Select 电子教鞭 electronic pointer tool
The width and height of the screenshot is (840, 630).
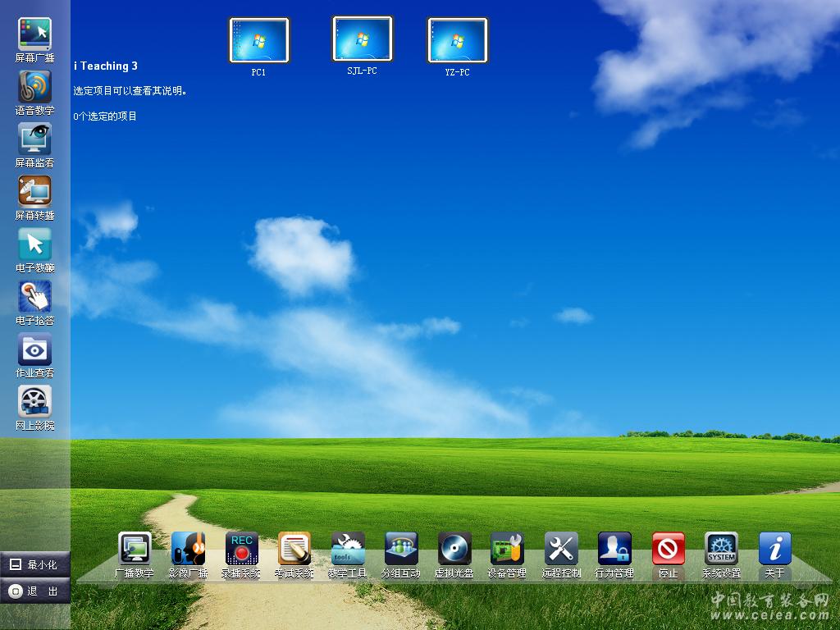[x=34, y=244]
